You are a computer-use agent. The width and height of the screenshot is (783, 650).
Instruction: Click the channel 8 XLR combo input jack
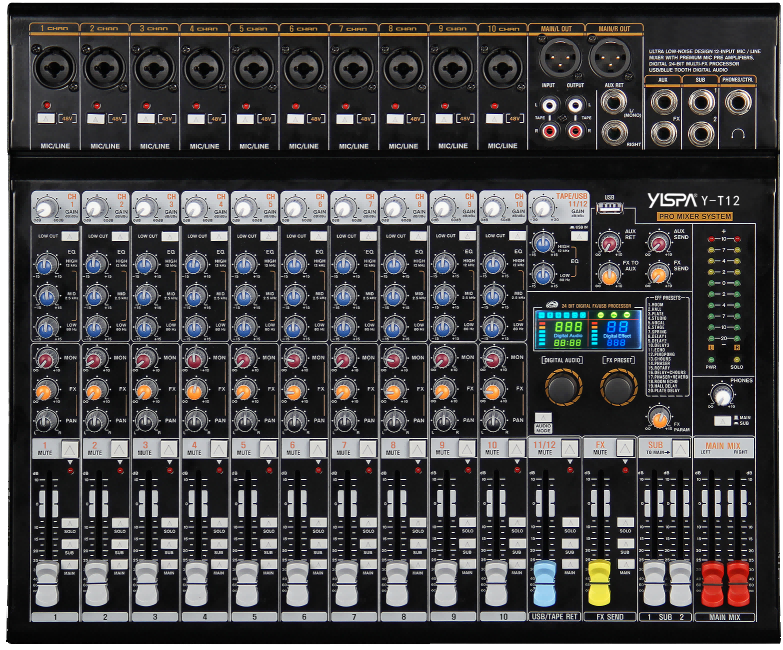pyautogui.click(x=402, y=69)
